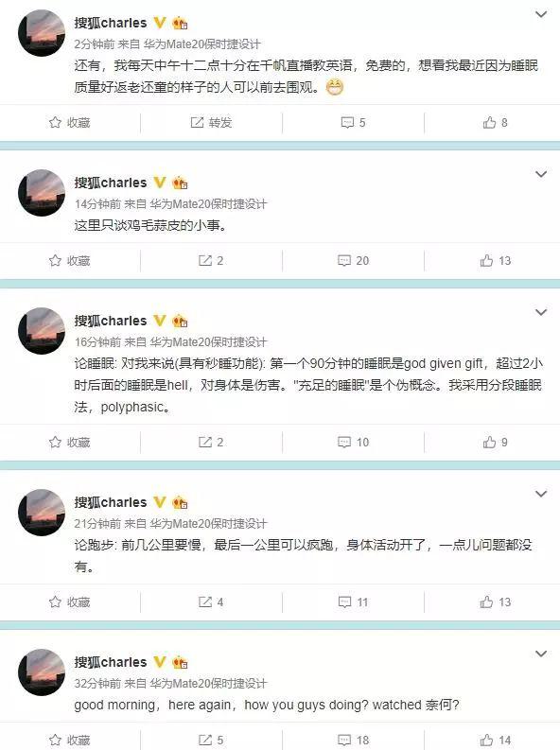
Task: Open the options chevron on the running post
Action: pyautogui.click(x=541, y=494)
